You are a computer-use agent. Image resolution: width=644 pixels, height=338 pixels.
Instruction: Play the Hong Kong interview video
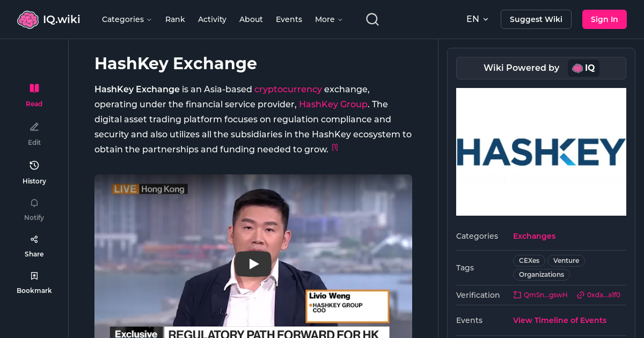point(253,264)
